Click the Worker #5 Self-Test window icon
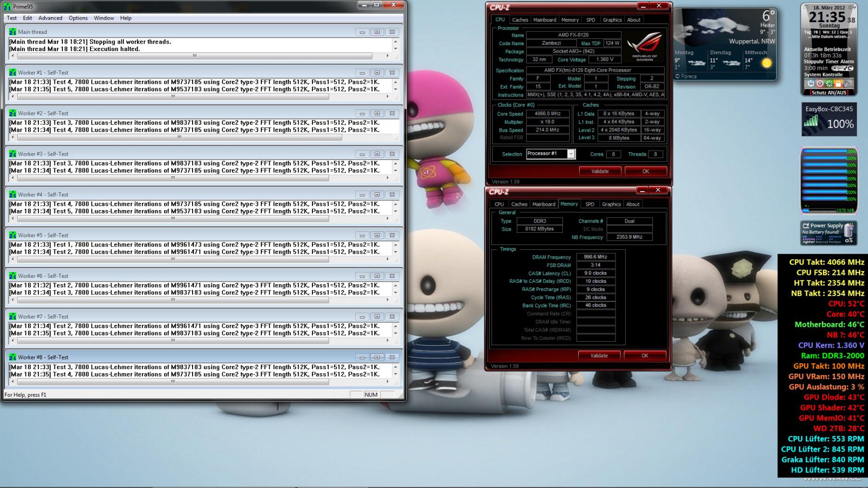 [x=12, y=235]
